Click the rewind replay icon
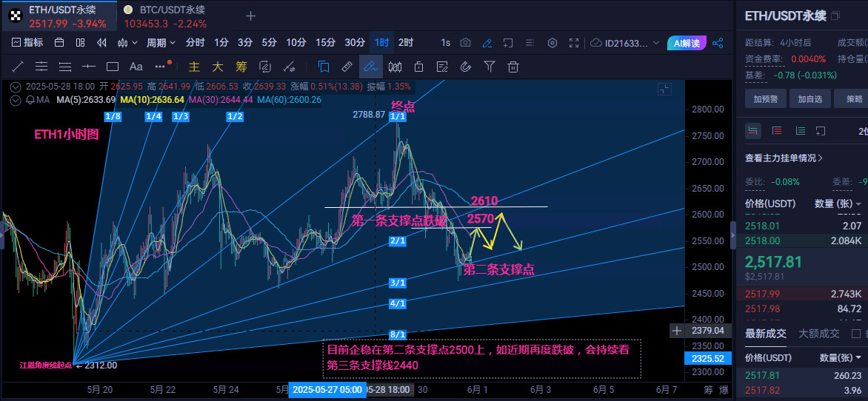Viewport: 868px width, 401px height. point(101,43)
